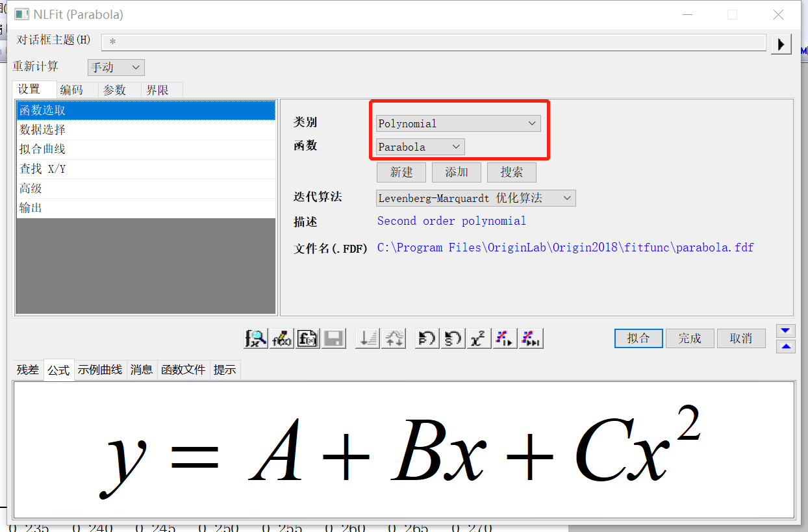Click the 拟合 fit button
Image resolution: width=808 pixels, height=532 pixels.
coord(638,338)
